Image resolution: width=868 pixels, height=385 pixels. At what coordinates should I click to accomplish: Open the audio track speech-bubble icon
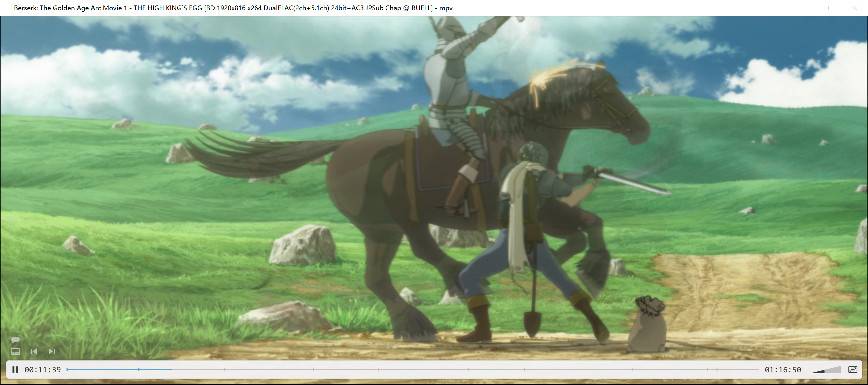pos(15,339)
